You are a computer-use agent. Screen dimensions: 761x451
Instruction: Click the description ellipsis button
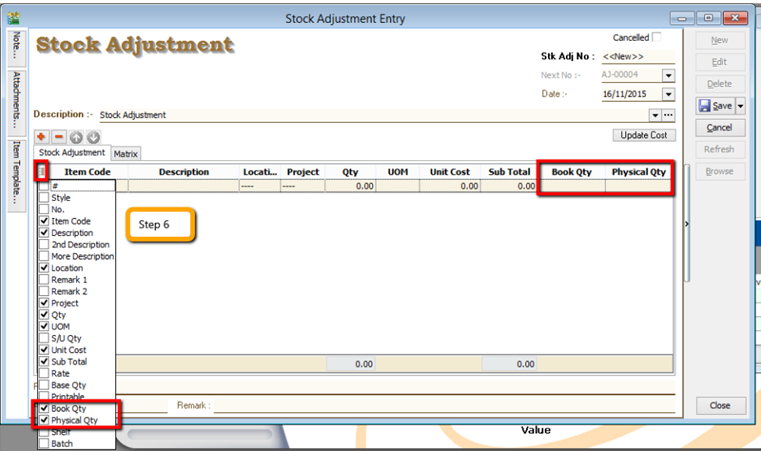[668, 115]
